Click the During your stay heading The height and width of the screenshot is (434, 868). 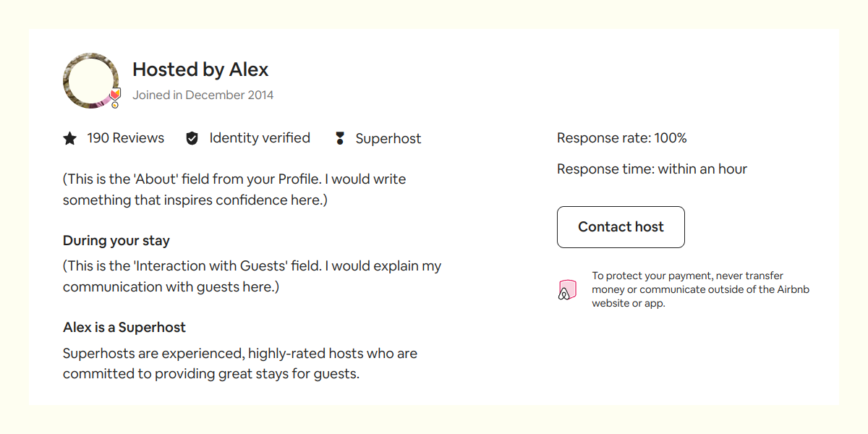coord(116,241)
